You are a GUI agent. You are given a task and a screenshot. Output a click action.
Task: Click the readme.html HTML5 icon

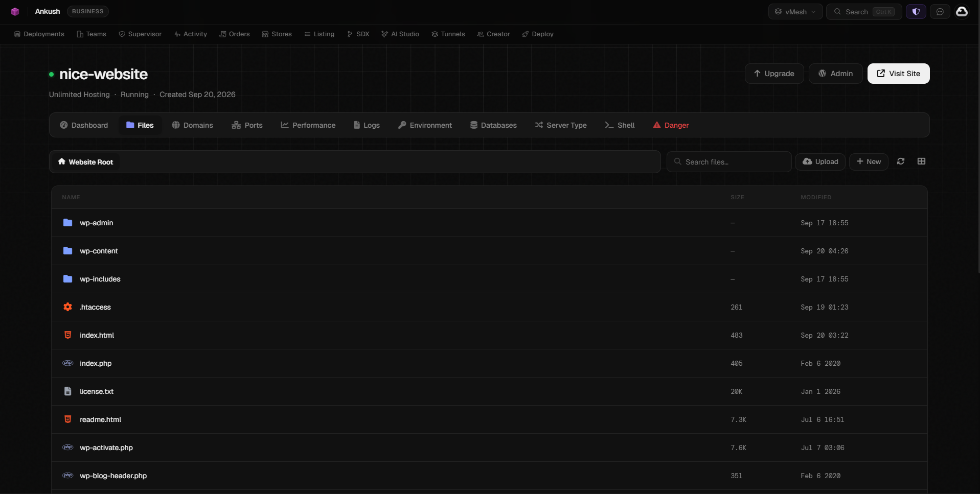pyautogui.click(x=67, y=419)
